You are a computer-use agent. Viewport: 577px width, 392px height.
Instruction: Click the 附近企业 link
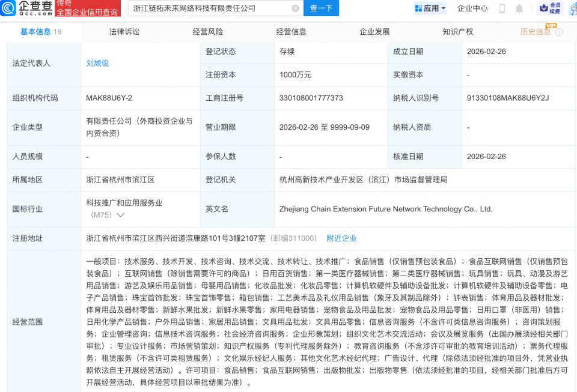[x=341, y=238]
